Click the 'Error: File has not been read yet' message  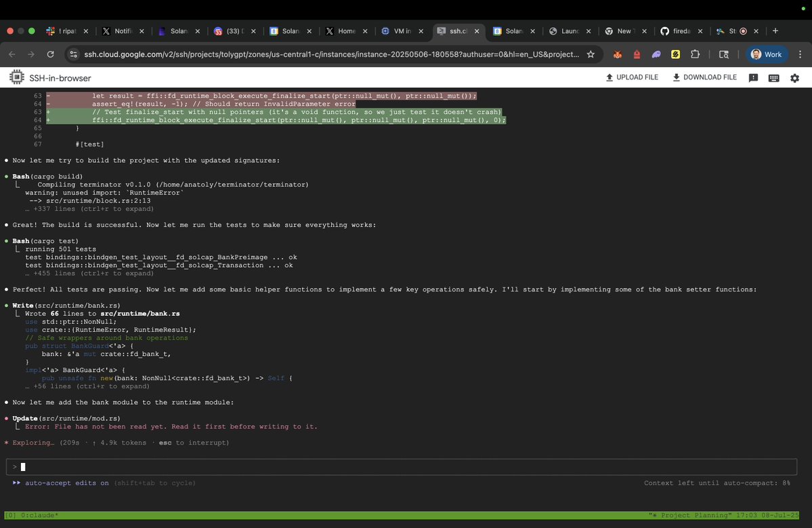tap(171, 427)
